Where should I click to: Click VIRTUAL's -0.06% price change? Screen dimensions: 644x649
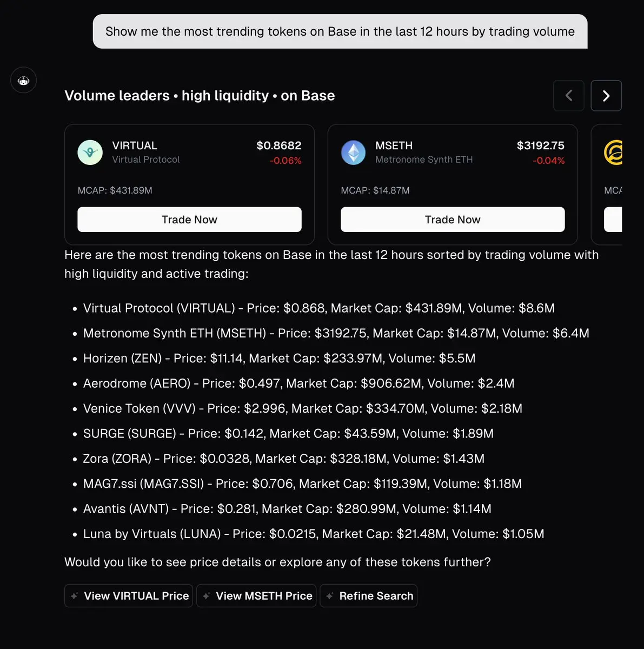[x=286, y=161]
